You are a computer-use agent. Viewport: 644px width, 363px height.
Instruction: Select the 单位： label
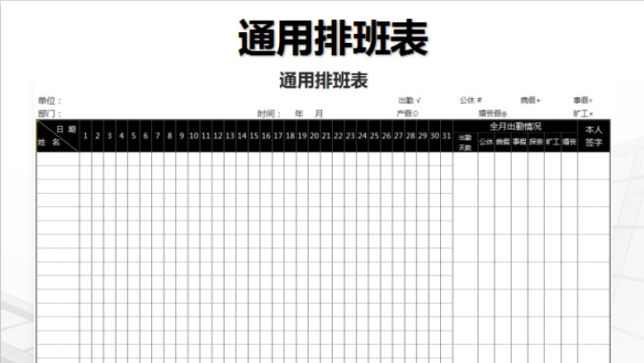[x=50, y=101]
